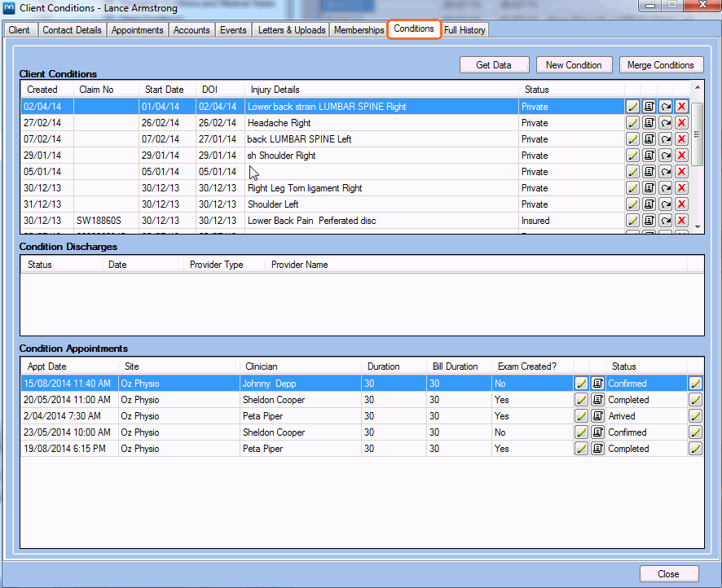Open notes icon for Sheldon Cooper's 20/05/2014 appointment
This screenshot has width=722, height=588.
click(x=597, y=399)
